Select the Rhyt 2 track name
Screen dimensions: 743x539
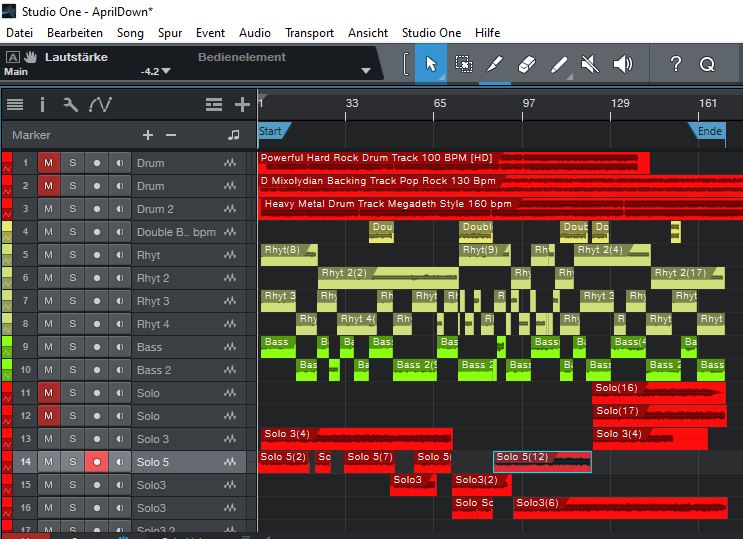[x=153, y=278]
